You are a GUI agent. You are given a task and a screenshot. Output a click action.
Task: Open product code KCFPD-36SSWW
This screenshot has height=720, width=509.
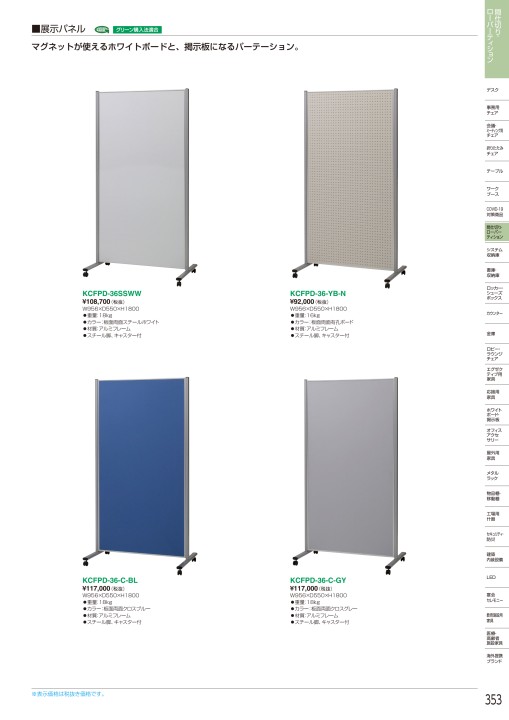[112, 293]
